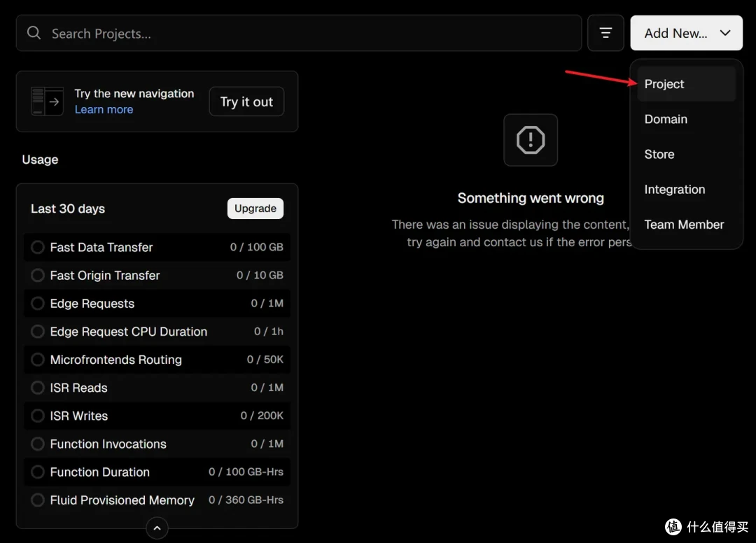Click the Function Invocations label
Image resolution: width=756 pixels, height=543 pixels.
tap(108, 444)
